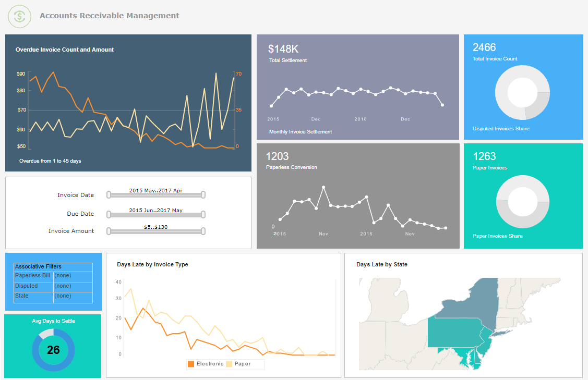Viewport: 588px width, 380px height.
Task: Select the yellow Paper legend swatch
Action: coord(229,364)
